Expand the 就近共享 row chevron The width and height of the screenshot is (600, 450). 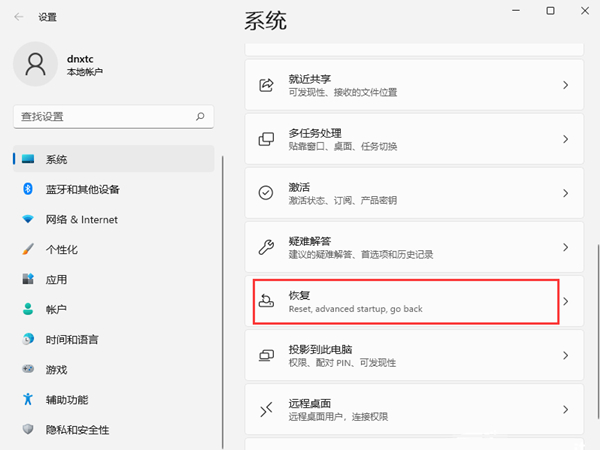(566, 85)
